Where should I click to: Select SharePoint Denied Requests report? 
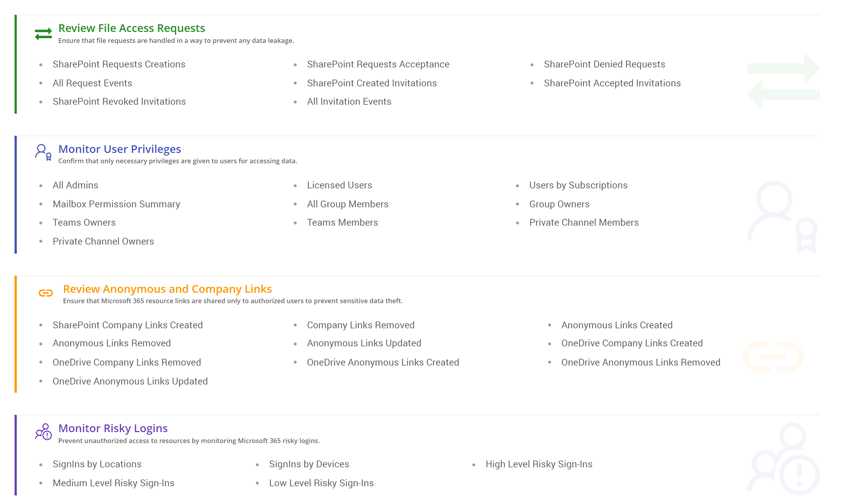tap(604, 64)
